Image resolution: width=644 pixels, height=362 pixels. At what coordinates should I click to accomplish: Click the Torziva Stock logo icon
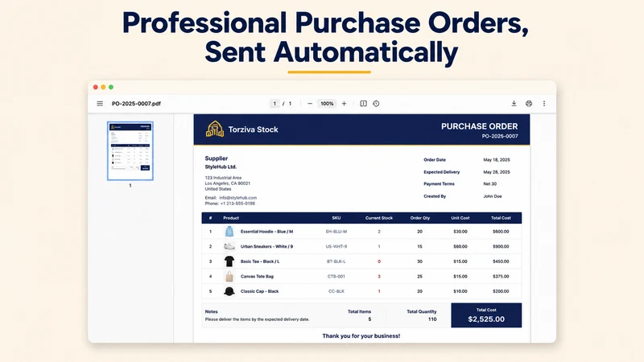[x=215, y=130]
